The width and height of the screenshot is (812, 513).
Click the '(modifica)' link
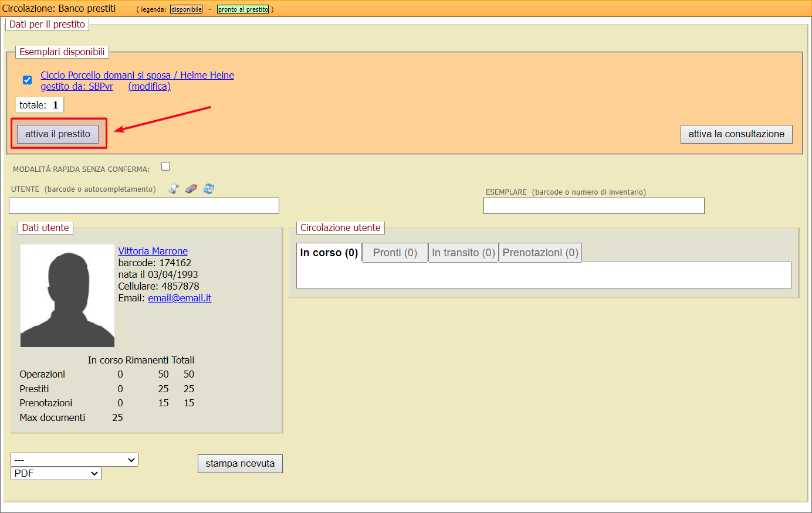(149, 86)
